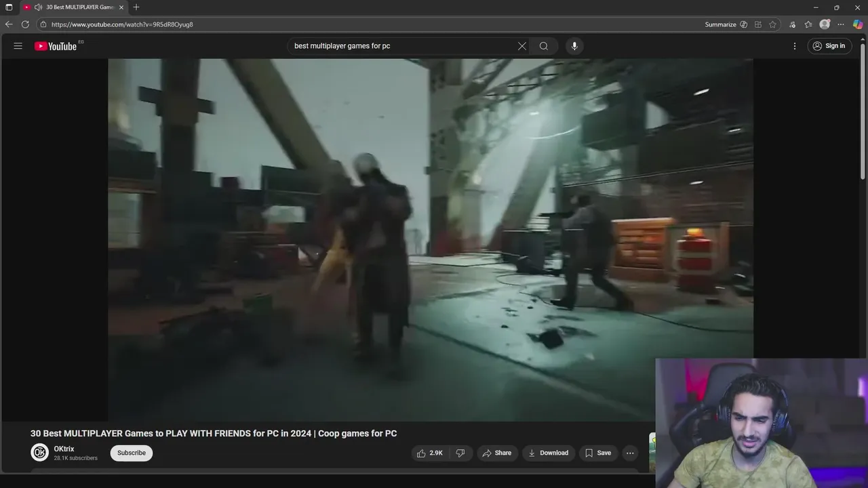Open a new browser tab
This screenshot has width=868, height=488.
tap(136, 7)
